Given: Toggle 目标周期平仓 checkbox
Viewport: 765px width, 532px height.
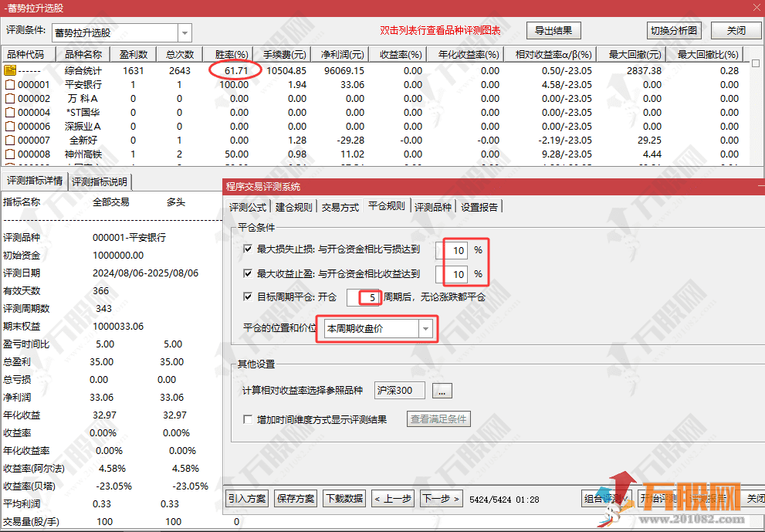Looking at the screenshot, I should point(248,296).
